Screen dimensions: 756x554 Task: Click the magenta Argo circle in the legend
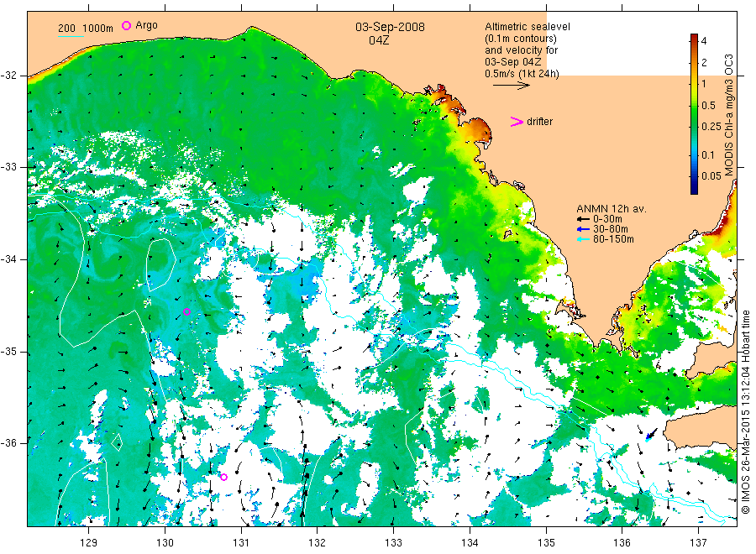126,25
